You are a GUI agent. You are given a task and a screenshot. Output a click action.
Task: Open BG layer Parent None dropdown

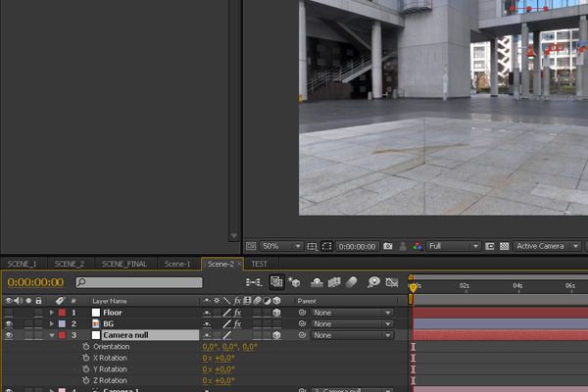point(352,323)
